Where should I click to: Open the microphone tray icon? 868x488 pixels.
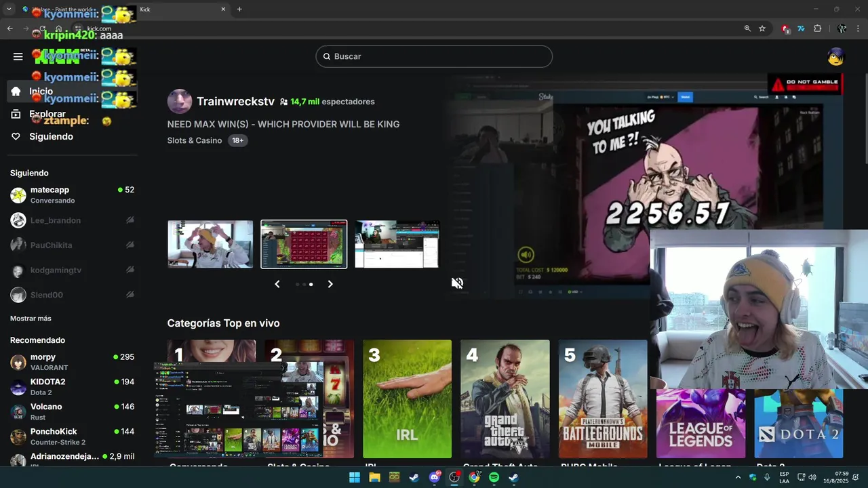[767, 477]
